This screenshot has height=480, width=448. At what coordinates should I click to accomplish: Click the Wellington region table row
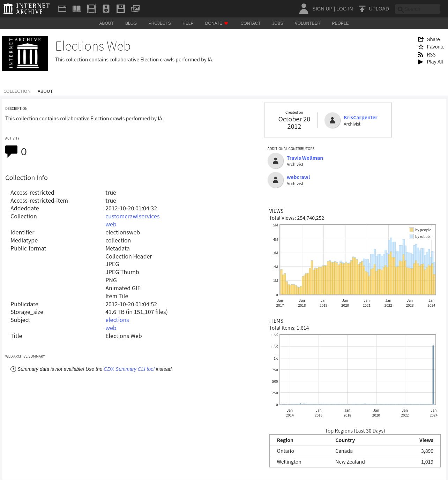point(355,462)
